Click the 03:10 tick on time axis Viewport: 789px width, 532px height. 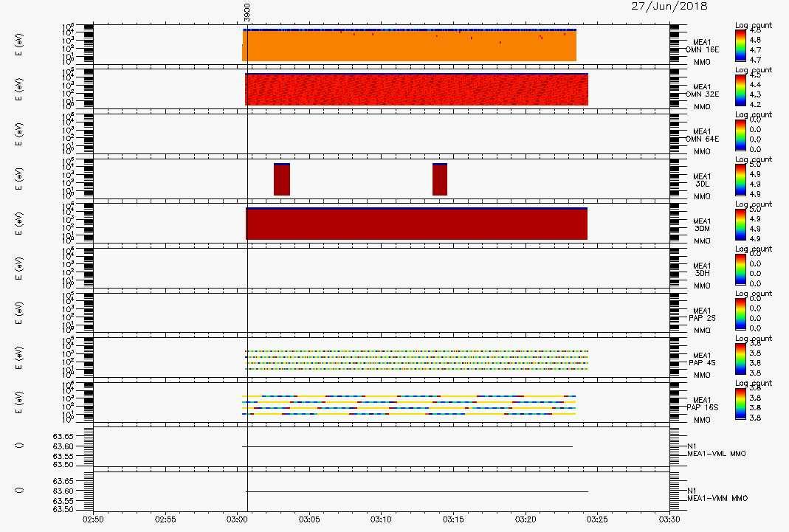(382, 518)
